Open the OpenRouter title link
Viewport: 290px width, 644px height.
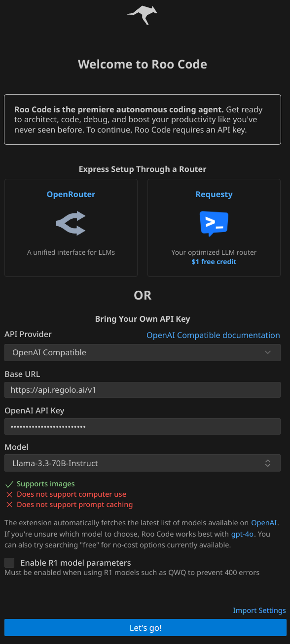point(71,194)
